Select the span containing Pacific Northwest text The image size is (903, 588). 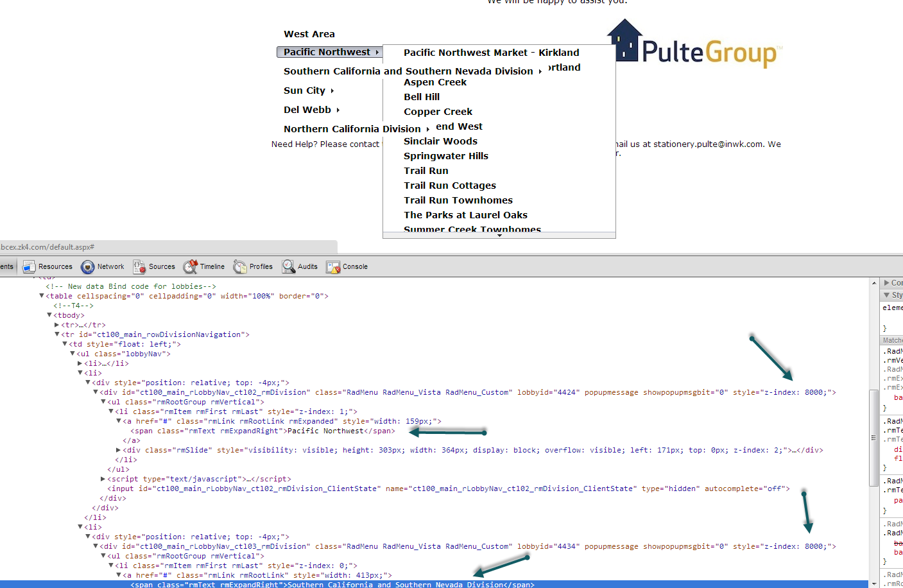pos(262,431)
